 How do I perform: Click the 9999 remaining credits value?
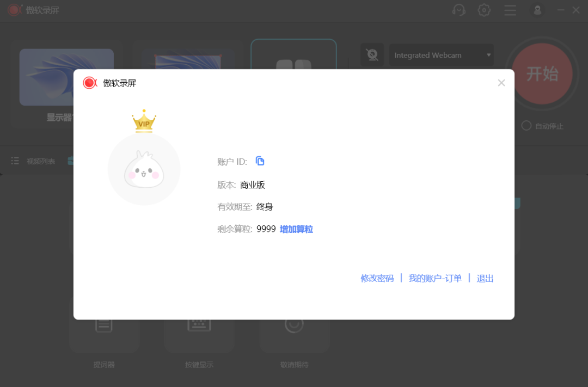pos(266,229)
